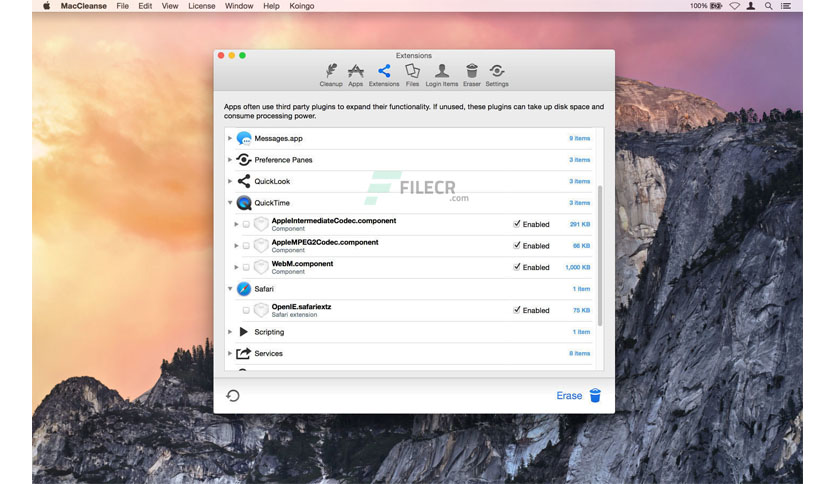Click the battery status indicator
Screen dimensions: 836x484
point(716,6)
